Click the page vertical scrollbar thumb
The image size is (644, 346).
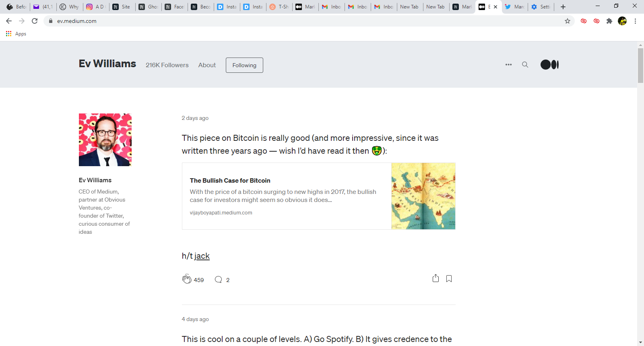640,65
